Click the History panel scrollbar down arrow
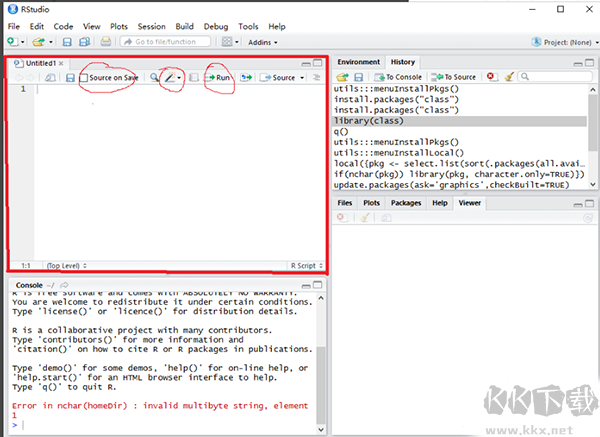 (x=593, y=184)
